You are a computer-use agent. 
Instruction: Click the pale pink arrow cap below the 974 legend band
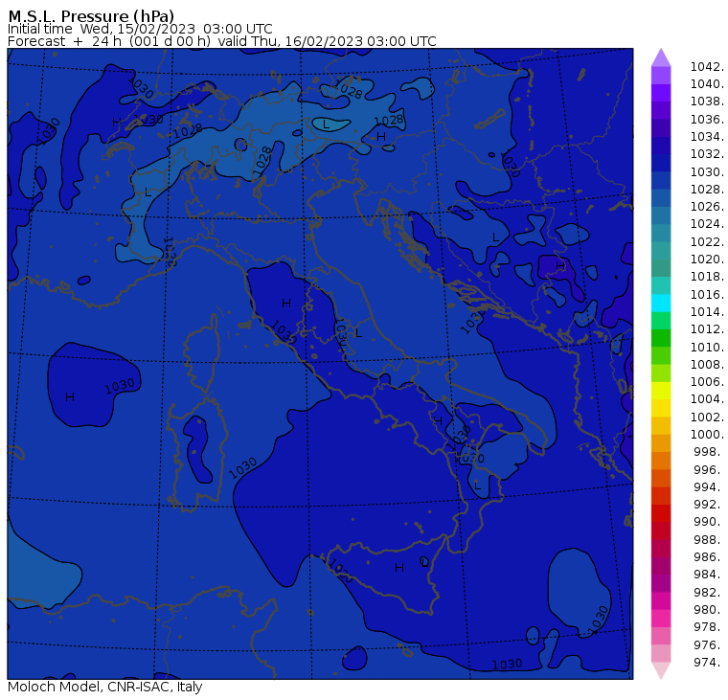pos(661,670)
